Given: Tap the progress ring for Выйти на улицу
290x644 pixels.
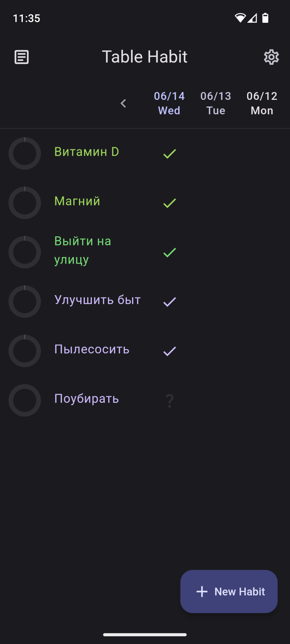Looking at the screenshot, I should pos(25,252).
